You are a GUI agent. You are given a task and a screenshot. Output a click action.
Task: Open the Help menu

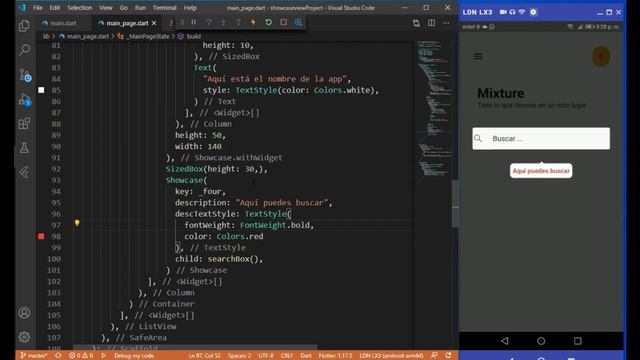pos(190,8)
